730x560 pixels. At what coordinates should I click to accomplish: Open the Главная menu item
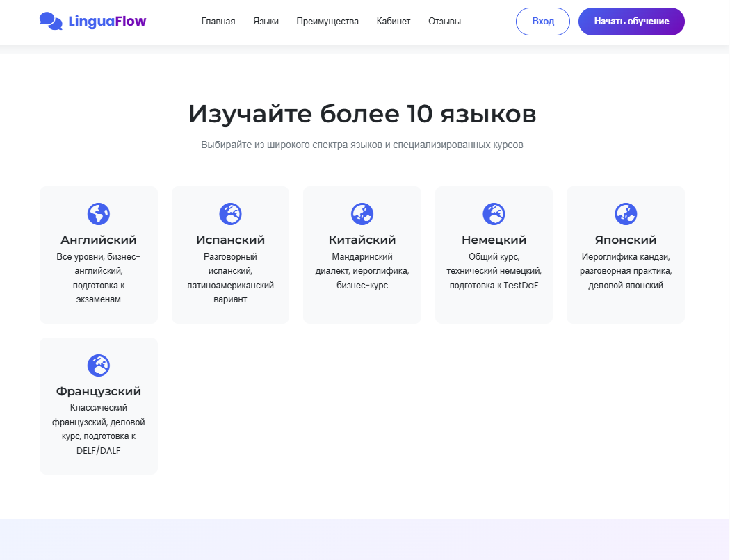coord(218,22)
